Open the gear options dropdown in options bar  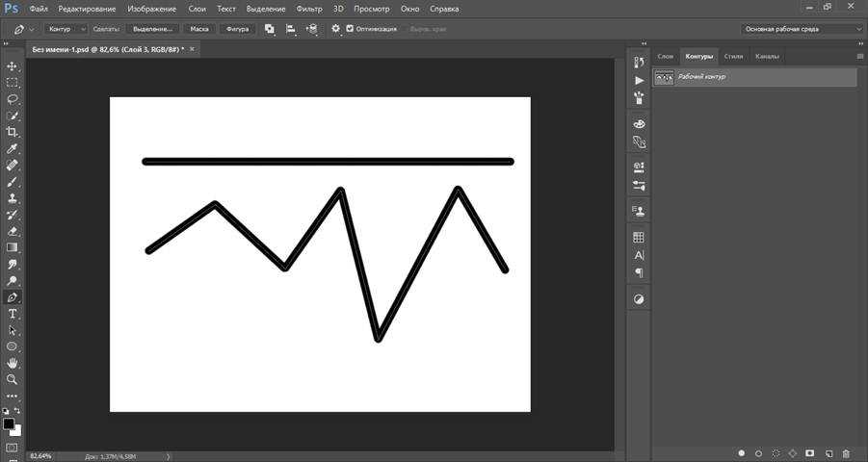pyautogui.click(x=336, y=29)
